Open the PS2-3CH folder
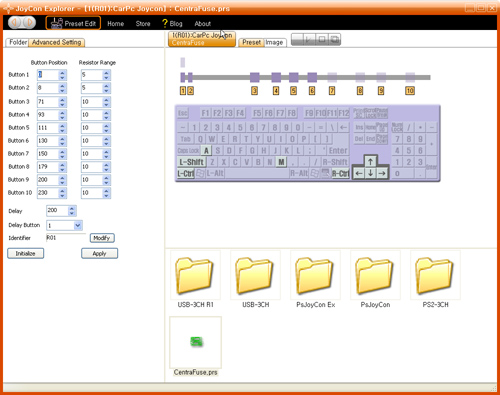The height and width of the screenshot is (395, 500). [435, 279]
